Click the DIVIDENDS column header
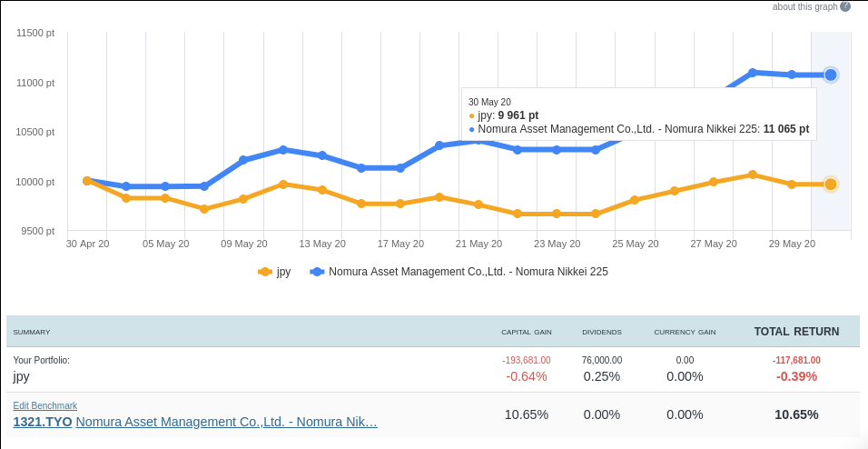The width and height of the screenshot is (868, 449). [x=601, y=333]
